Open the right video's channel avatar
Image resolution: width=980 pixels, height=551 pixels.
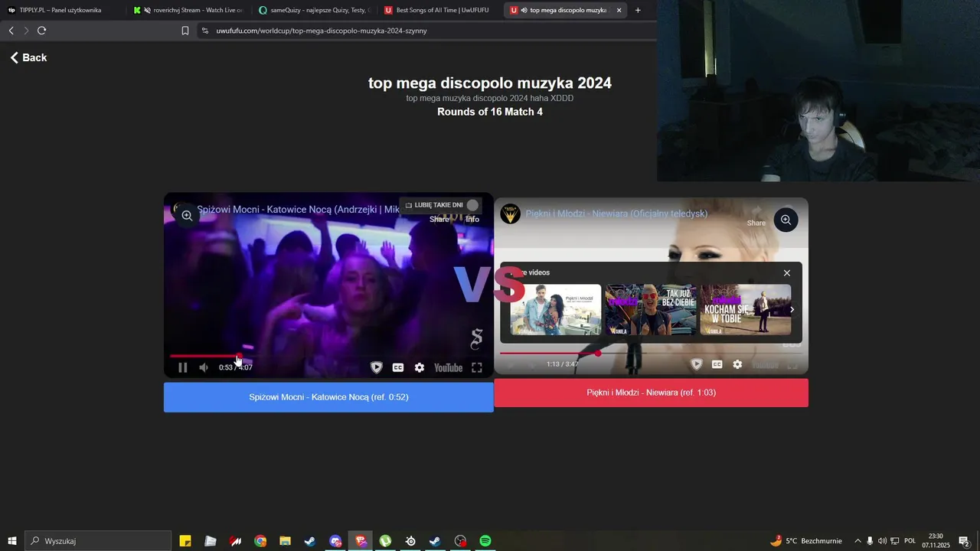tap(511, 214)
